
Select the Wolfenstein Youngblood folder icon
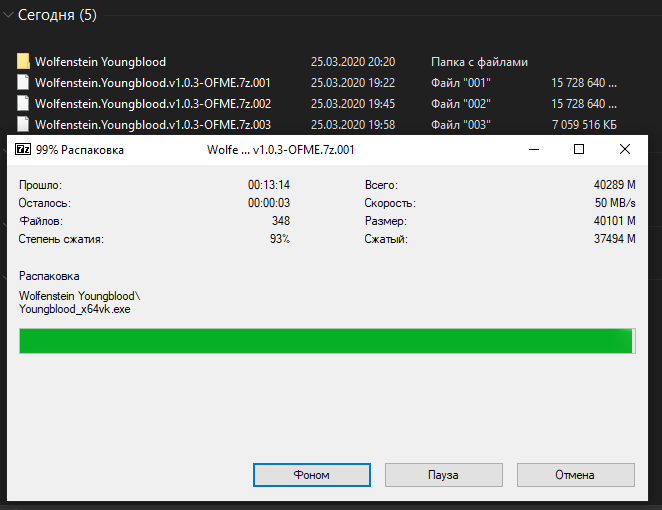[23, 61]
